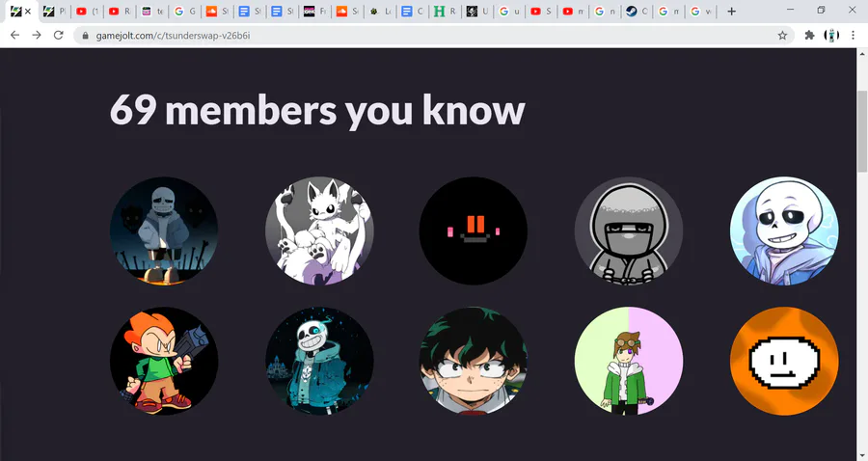Open the black avatar with orange bars
The height and width of the screenshot is (461, 868).
coord(474,230)
